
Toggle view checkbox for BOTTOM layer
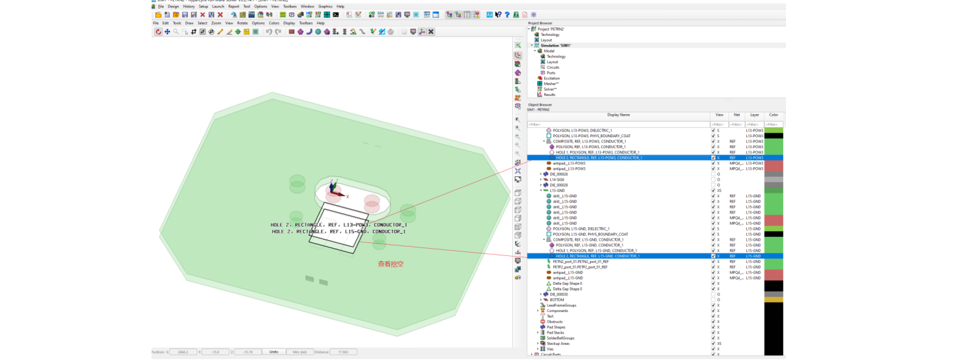pyautogui.click(x=713, y=300)
